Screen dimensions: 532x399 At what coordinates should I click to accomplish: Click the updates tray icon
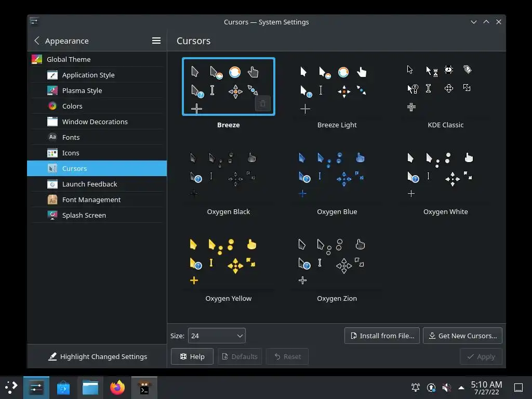coord(431,388)
